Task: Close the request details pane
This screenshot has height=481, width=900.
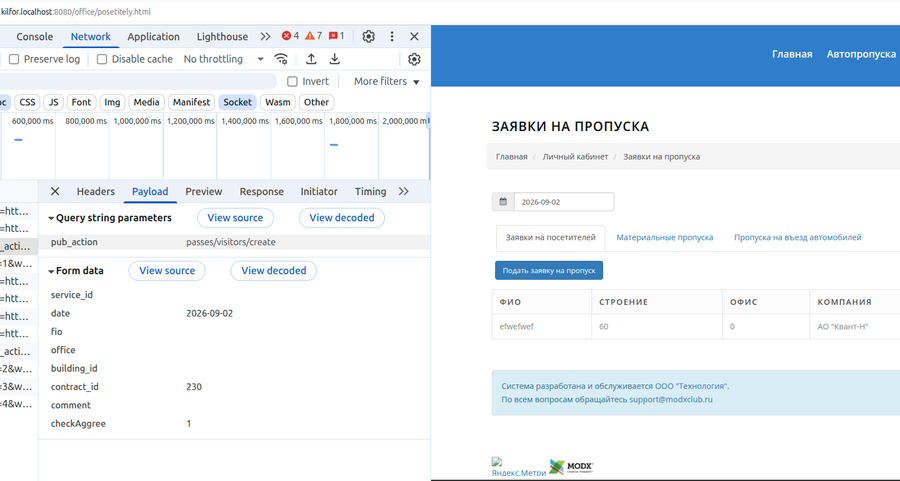Action: 55,191
